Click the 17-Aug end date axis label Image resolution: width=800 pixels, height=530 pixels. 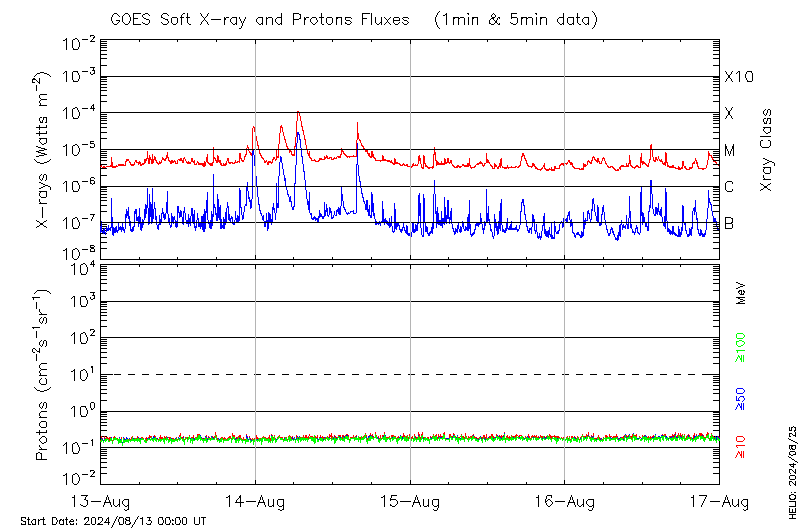[x=719, y=501]
